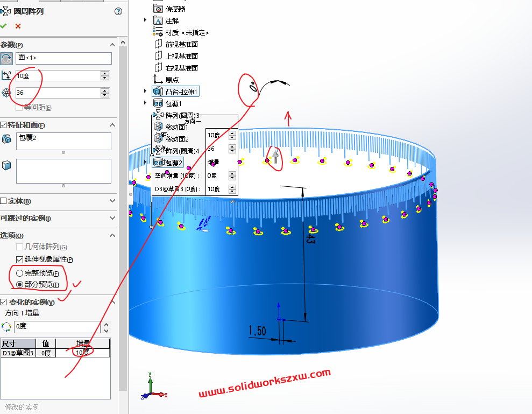This screenshot has height=414, width=532.
Task: Open help for the 圆周阵列 panel
Action: [118, 11]
